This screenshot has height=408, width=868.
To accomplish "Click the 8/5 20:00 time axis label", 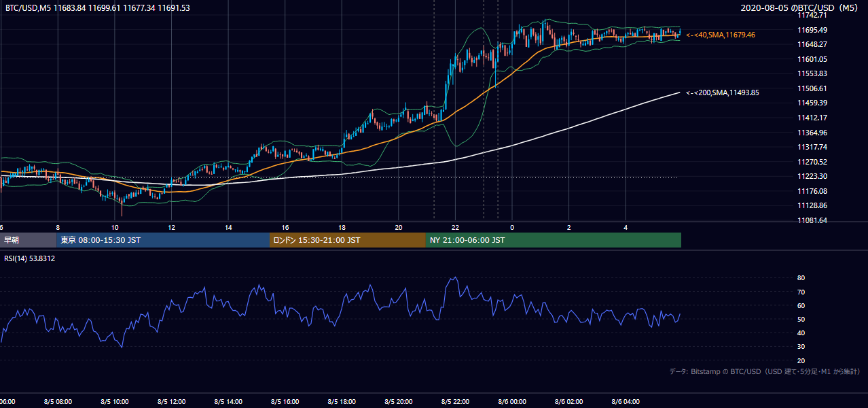I will (x=399, y=402).
